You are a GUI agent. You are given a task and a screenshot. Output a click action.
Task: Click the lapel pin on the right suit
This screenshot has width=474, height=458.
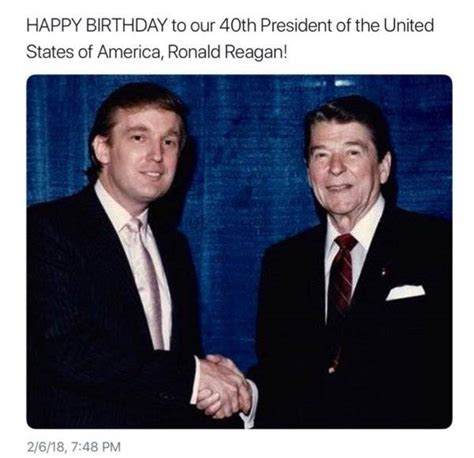[384, 271]
